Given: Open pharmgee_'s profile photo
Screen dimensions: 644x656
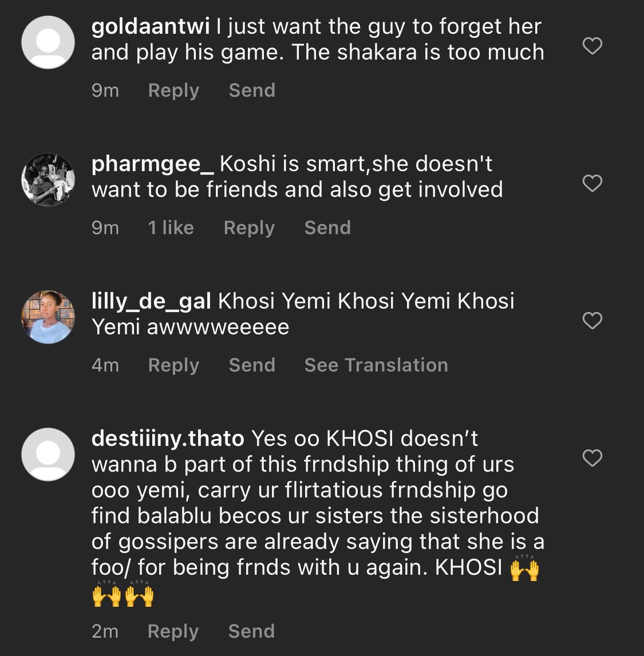Looking at the screenshot, I should [48, 180].
